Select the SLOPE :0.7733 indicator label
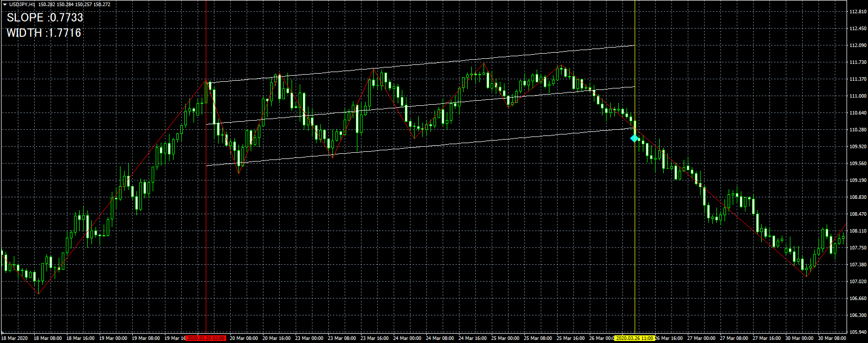This screenshot has width=868, height=343. [45, 17]
